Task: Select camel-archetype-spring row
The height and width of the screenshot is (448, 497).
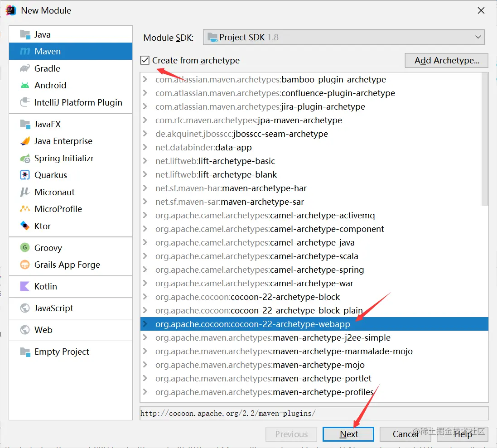Action: tap(314, 270)
